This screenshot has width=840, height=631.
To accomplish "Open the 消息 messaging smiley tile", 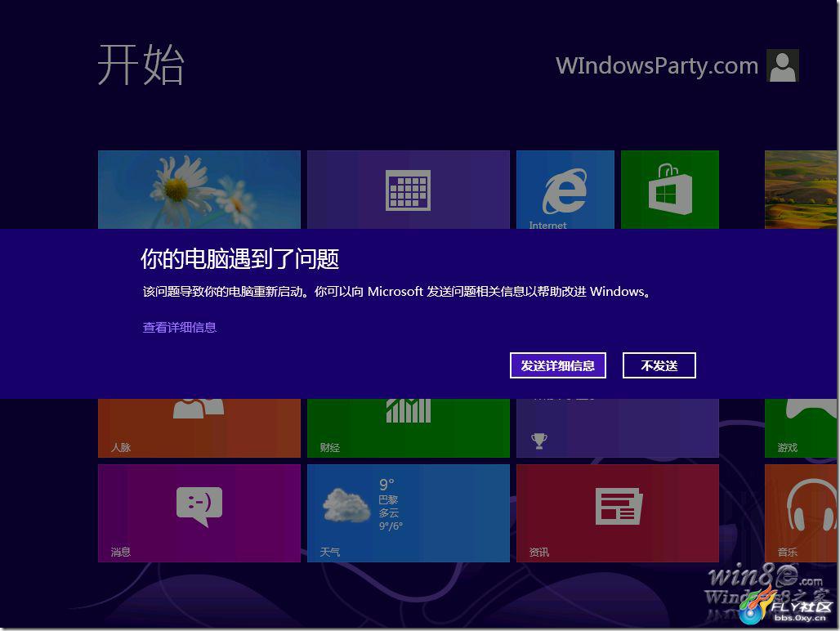I will [x=199, y=513].
